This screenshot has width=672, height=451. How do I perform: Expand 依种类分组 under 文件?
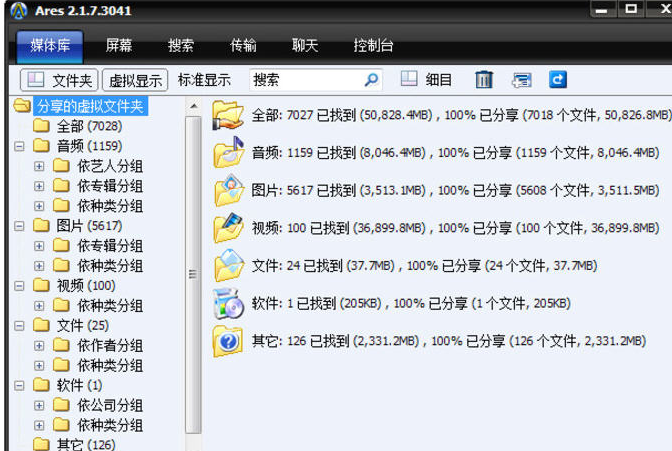(x=39, y=366)
